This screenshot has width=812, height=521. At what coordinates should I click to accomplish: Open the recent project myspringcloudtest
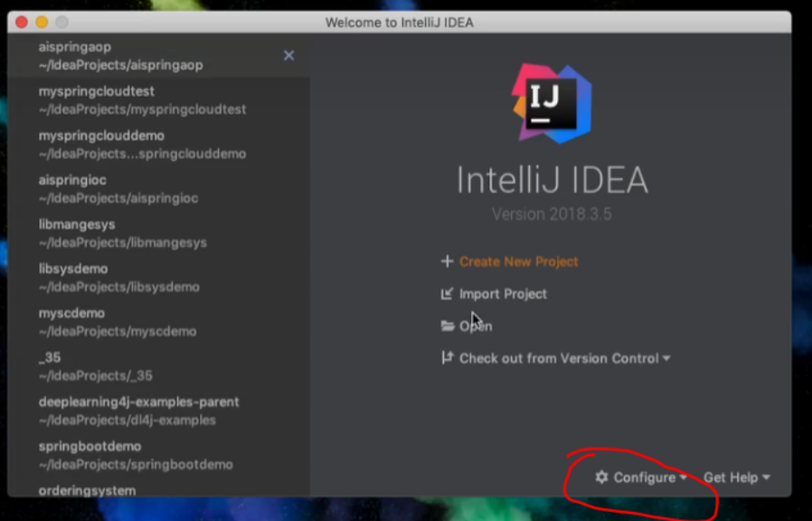point(159,100)
